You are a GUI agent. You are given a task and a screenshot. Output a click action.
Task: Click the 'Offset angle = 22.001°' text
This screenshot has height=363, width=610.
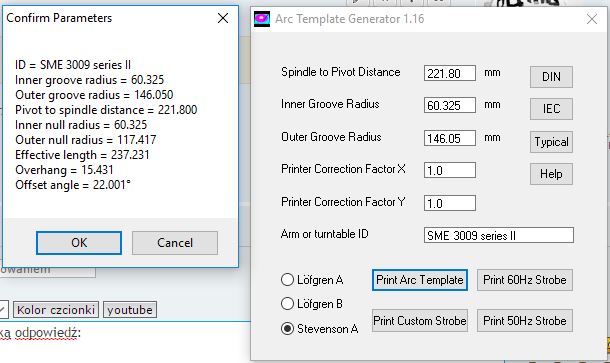[x=73, y=185]
